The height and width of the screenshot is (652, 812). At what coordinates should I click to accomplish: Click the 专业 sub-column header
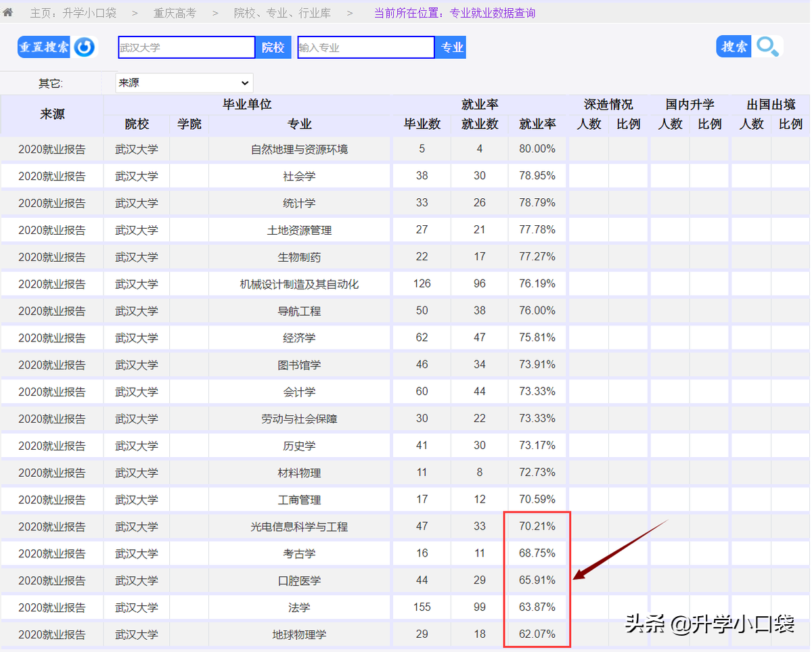[300, 124]
